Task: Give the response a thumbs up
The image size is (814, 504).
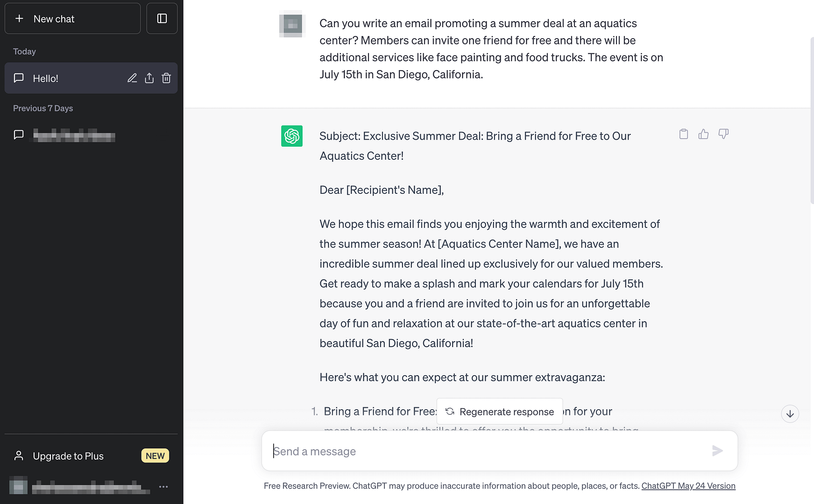Action: [703, 135]
